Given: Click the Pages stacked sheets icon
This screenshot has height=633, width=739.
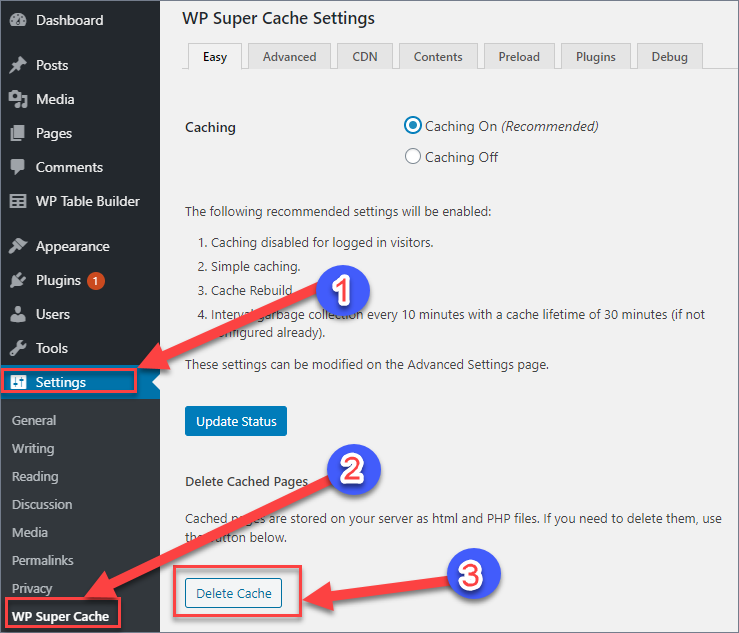Looking at the screenshot, I should point(18,133).
